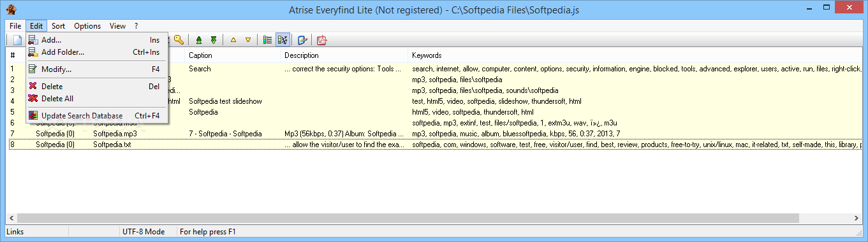Click the UTF-8 Mode status panel
The width and height of the screenshot is (868, 242).
[x=148, y=232]
